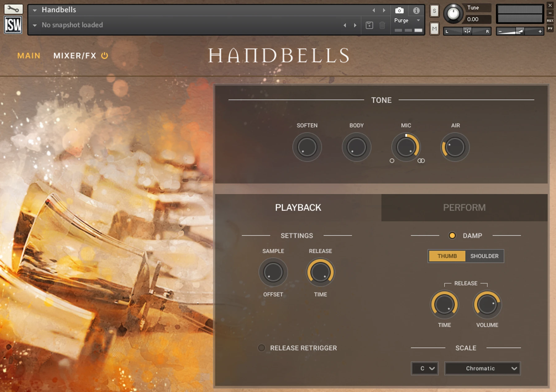Screen dimensions: 556x392
Task: Click the mono mic circle icon
Action: [392, 161]
